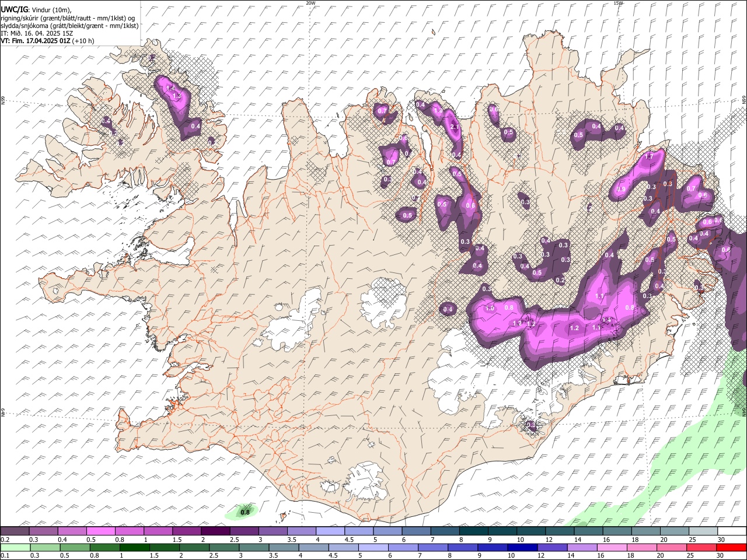The height and width of the screenshot is (560, 747).
Task: Pick the lower legend dark blue swatch between 10 and 12
Action: point(522,547)
